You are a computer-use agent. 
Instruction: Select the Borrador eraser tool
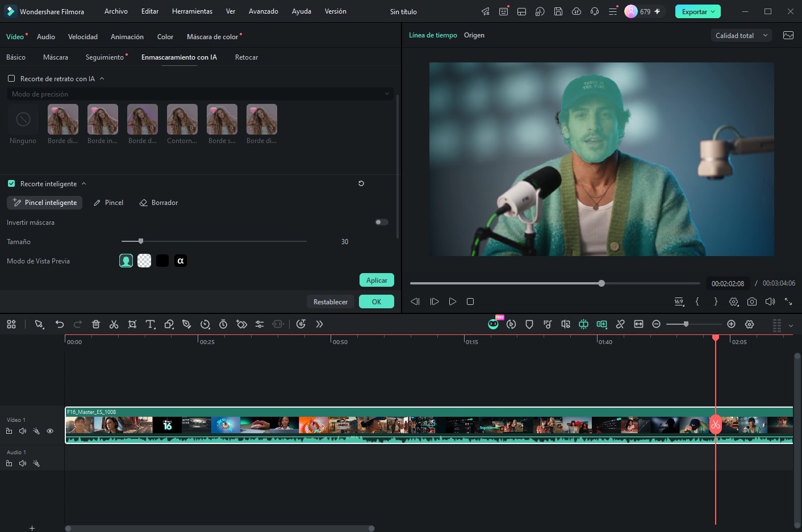point(159,203)
